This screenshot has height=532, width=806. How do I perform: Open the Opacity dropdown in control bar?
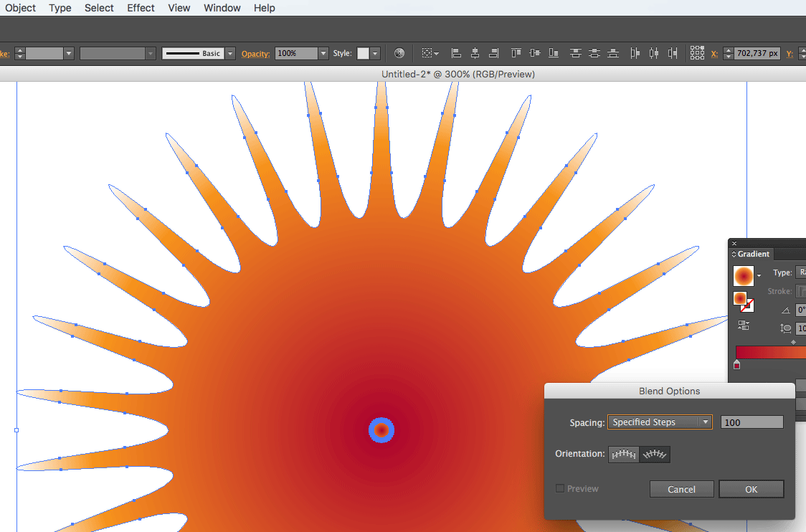click(x=322, y=52)
